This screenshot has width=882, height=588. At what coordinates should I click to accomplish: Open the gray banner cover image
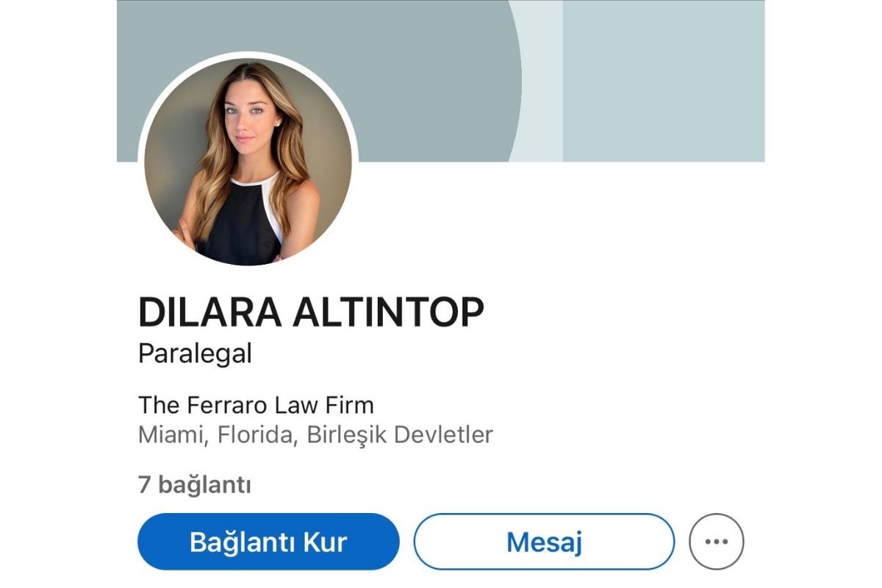click(x=441, y=81)
